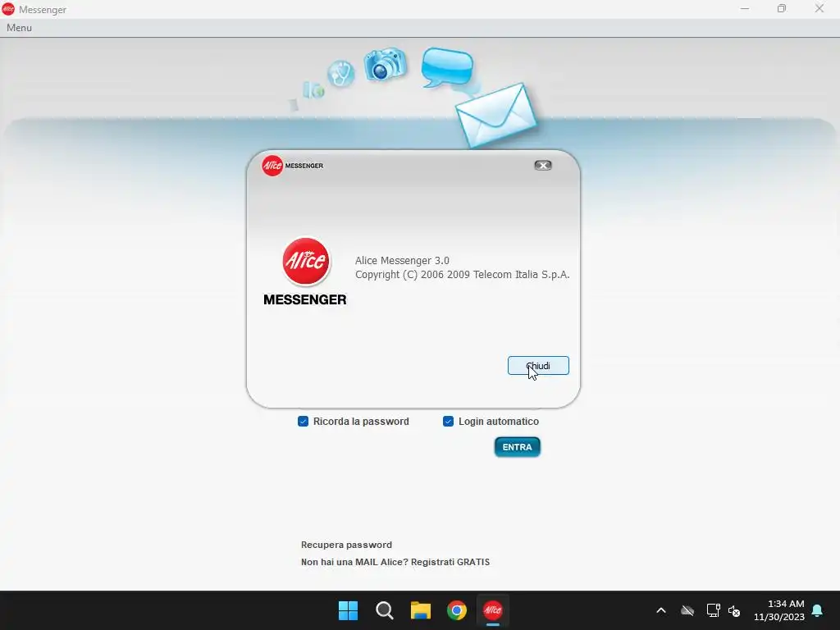Close the About dialog with the X button
840x630 pixels.
point(543,166)
